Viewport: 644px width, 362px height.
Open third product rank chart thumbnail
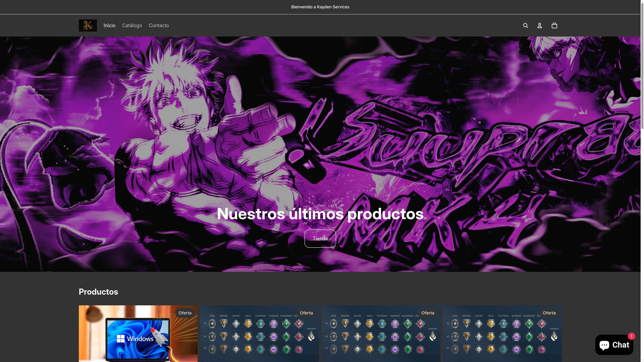(381, 334)
